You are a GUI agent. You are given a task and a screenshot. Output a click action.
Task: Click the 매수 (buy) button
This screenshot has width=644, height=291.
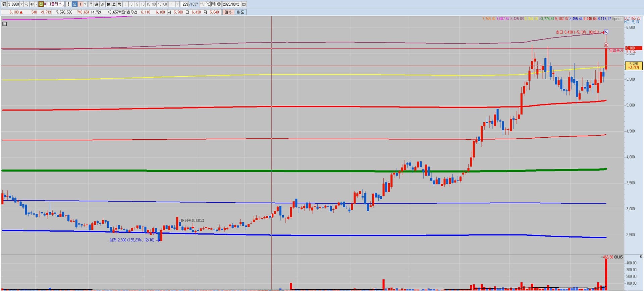tap(228, 12)
